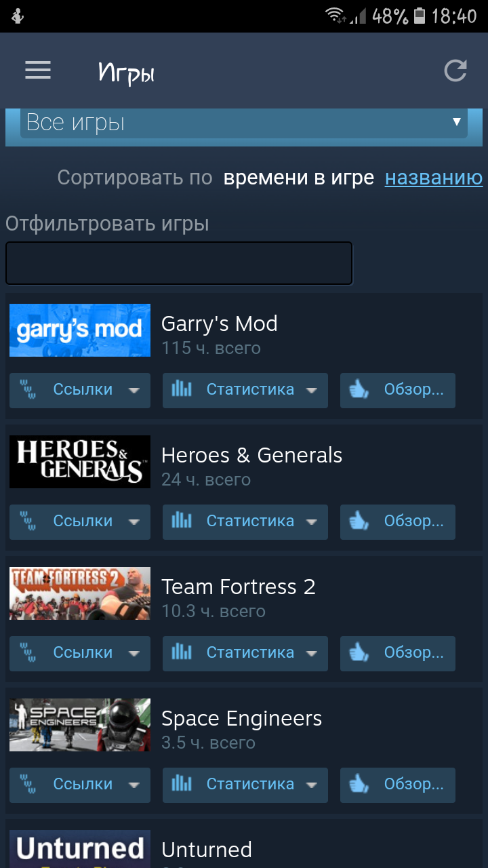This screenshot has height=868, width=488.
Task: Expand Space Engineers "Ссылки" dropdown arrow
Action: [134, 785]
